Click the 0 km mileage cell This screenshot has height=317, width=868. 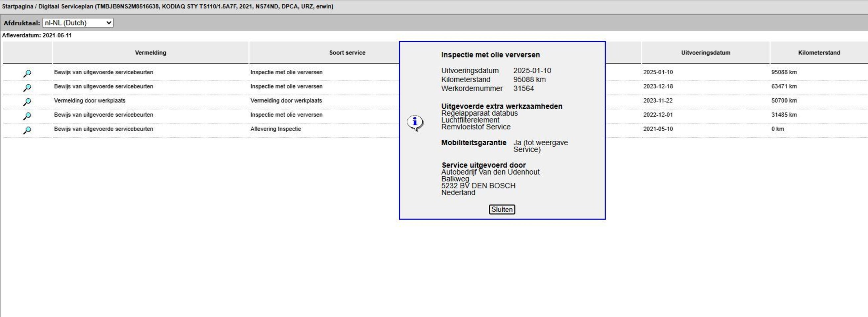[778, 129]
